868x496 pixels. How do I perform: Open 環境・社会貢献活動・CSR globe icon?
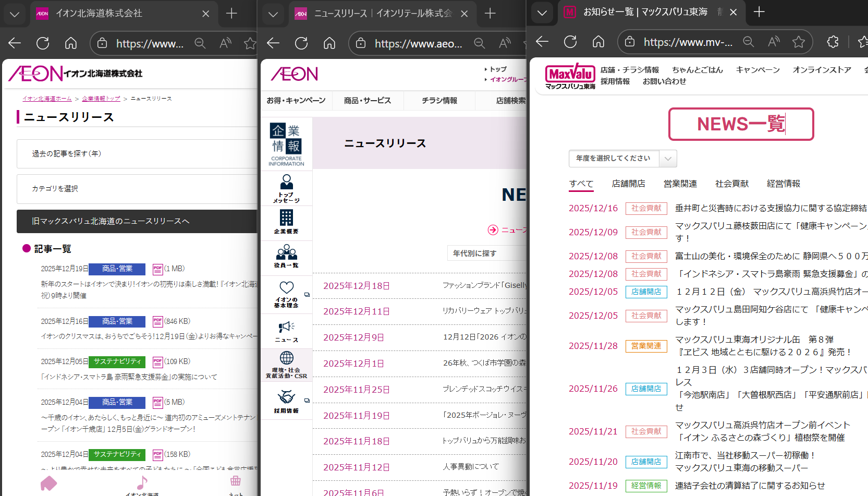[286, 365]
